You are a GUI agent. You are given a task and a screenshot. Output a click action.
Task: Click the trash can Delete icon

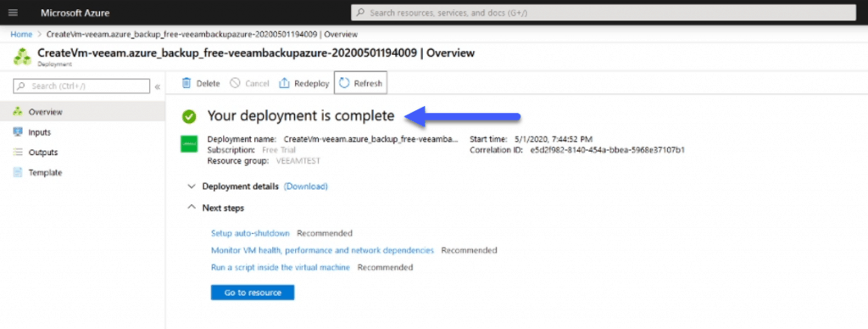point(186,83)
